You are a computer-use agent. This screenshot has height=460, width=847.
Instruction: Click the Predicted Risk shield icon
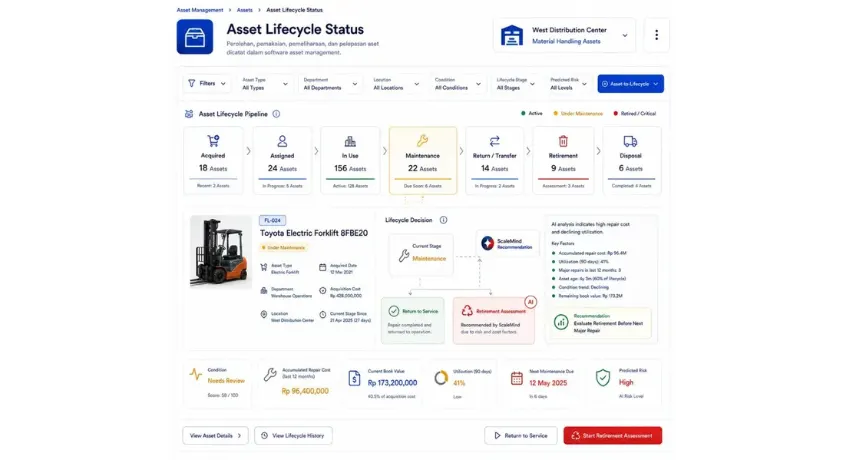pos(603,378)
